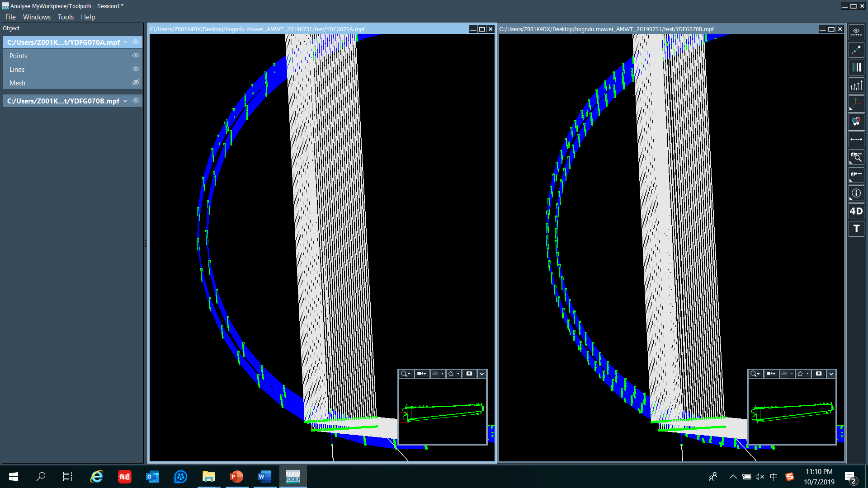Show the hidden Mesh object

tap(136, 83)
